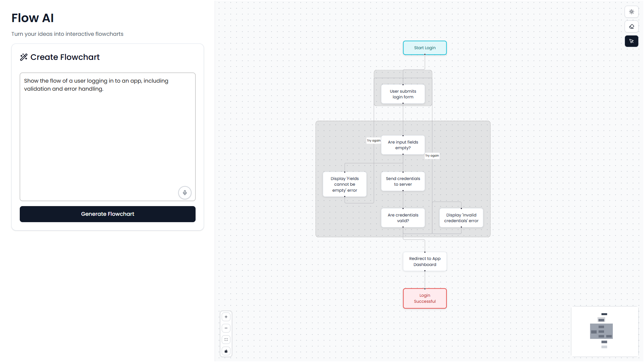This screenshot has width=644, height=362.
Task: Select the 'Redirect to App Dashboard' node
Action: 425,261
